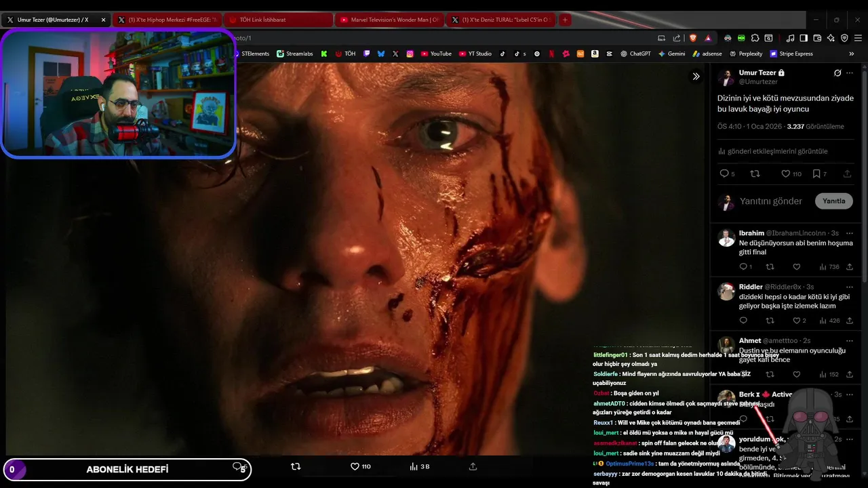Repost Riddler's reply
The width and height of the screenshot is (868, 488).
770,321
